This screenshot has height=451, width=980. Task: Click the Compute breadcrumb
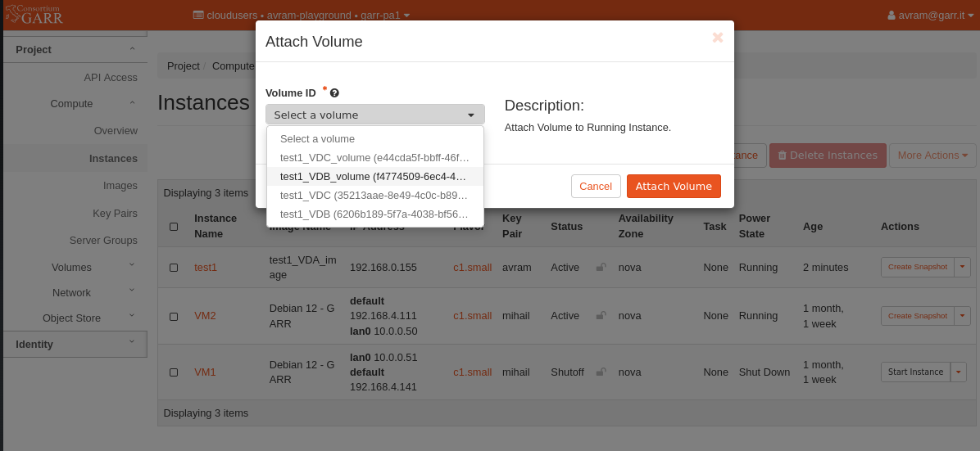[x=234, y=65]
